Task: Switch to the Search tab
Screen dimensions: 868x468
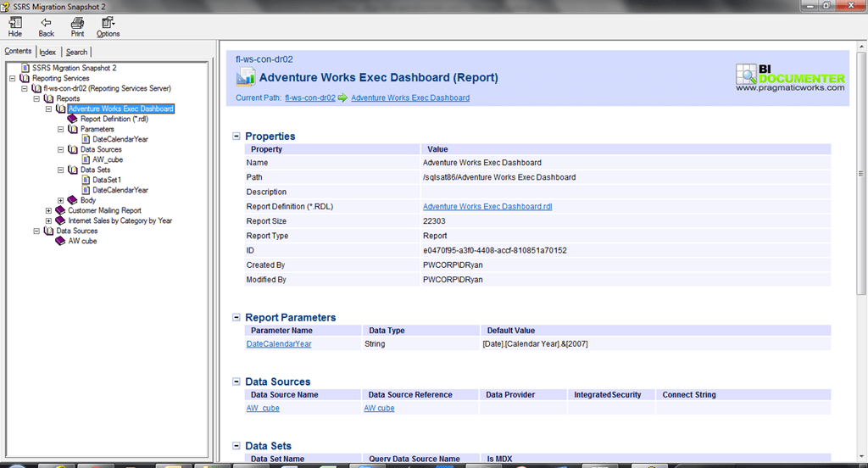Action: click(x=76, y=52)
